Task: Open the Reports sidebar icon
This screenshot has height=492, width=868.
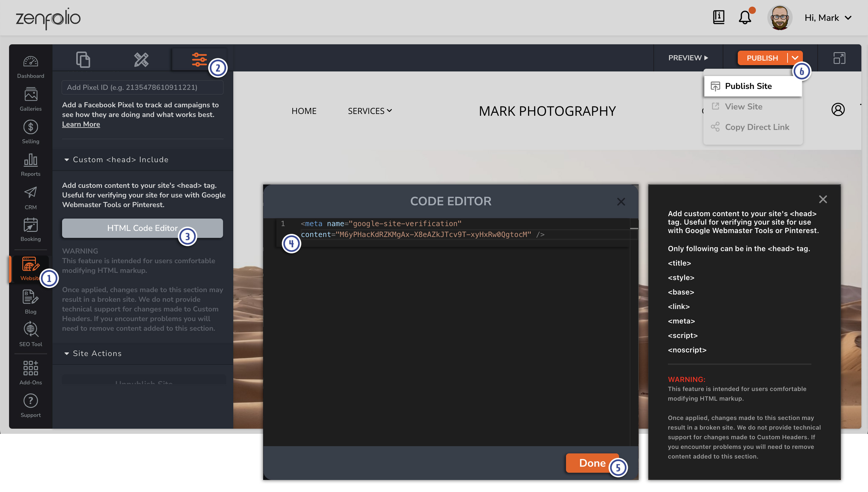Action: (x=30, y=164)
